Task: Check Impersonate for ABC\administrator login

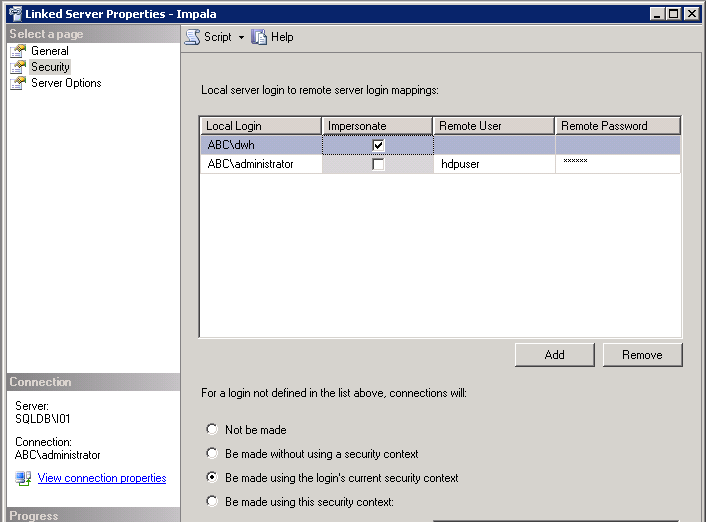Action: (378, 164)
